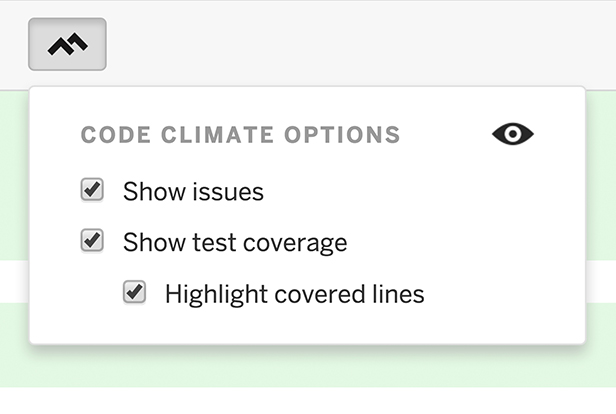Uncheck the Show test coverage checkbox
616x414 pixels.
pos(92,240)
